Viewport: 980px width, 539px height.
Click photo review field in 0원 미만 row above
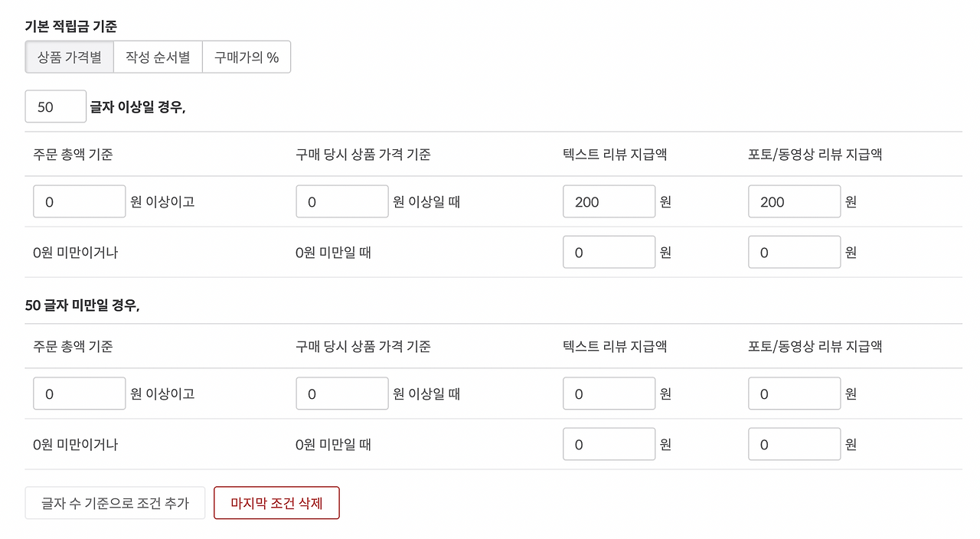pyautogui.click(x=794, y=251)
